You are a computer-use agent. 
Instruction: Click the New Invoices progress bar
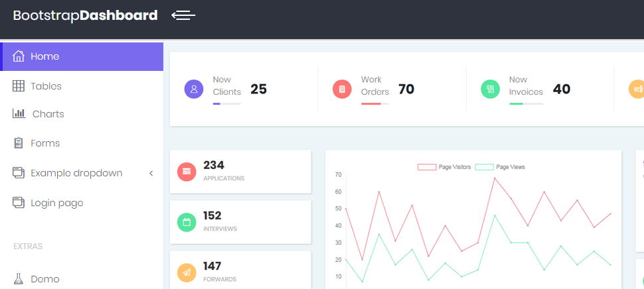(x=526, y=103)
